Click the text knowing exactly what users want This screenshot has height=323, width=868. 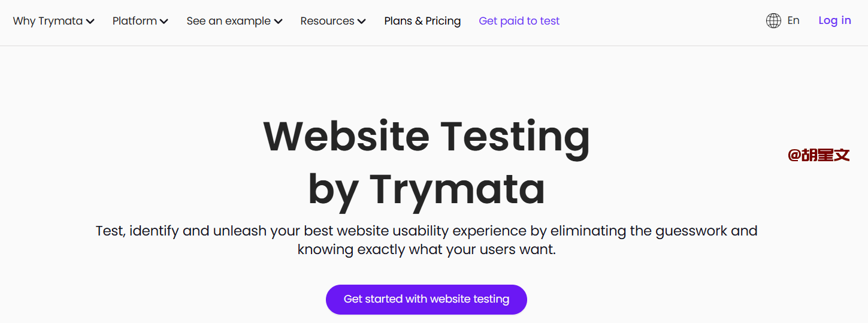(426, 249)
